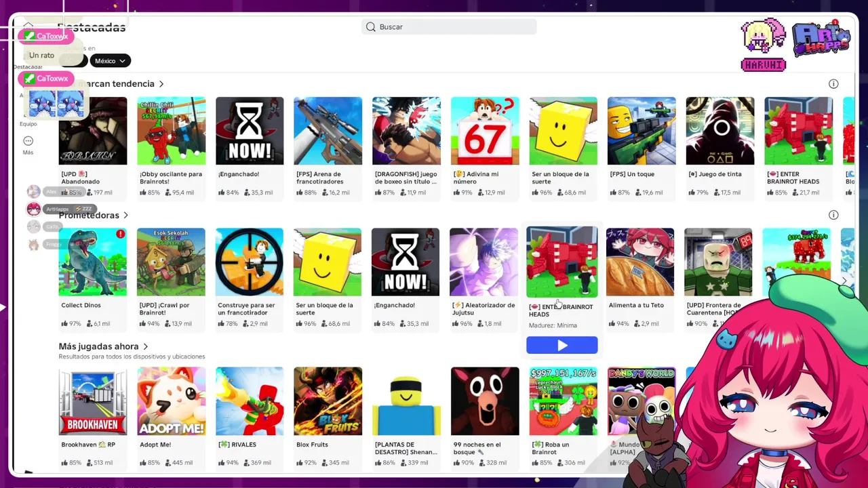Open '99 noches en el bosque' thumbnail
Image resolution: width=868 pixels, height=488 pixels.
485,401
